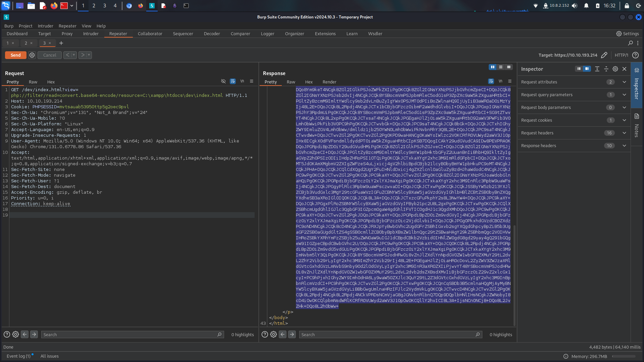Collapse all Inspector sections icon
This screenshot has width=644, height=362.
point(606,69)
